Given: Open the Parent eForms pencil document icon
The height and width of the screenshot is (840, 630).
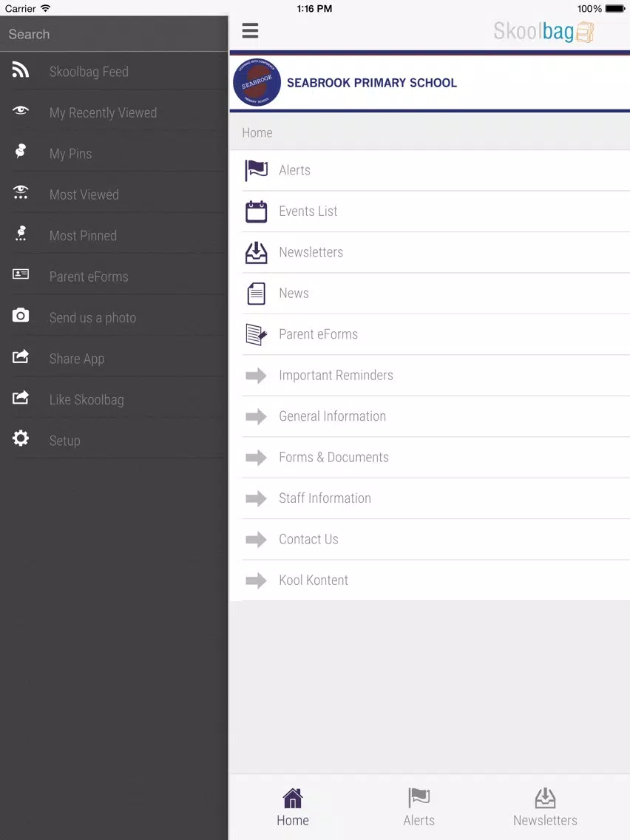Looking at the screenshot, I should tap(256, 334).
